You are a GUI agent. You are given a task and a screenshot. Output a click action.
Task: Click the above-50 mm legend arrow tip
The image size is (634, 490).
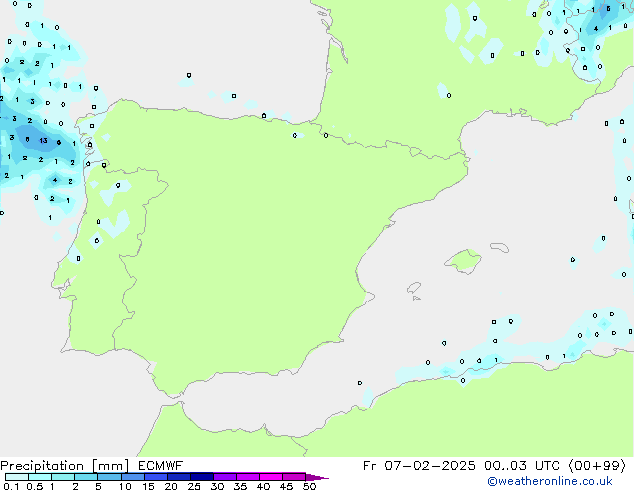[317, 477]
